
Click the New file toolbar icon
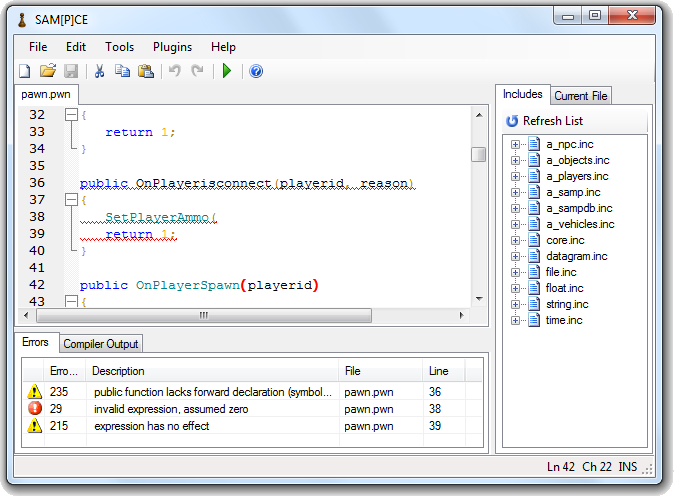tap(25, 71)
